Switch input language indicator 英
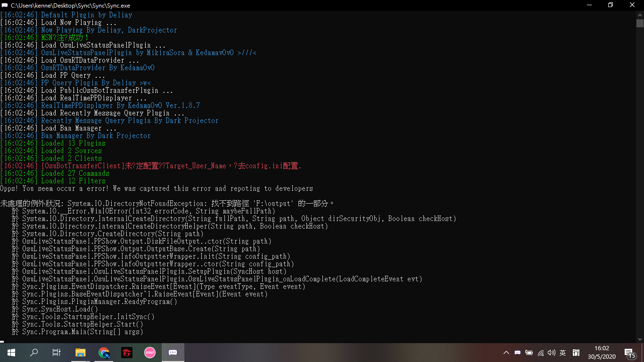The height and width of the screenshot is (362, 644). [x=563, y=353]
